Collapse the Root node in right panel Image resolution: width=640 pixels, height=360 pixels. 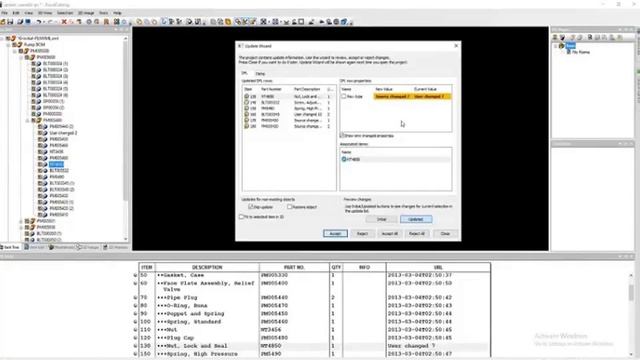click(x=555, y=46)
